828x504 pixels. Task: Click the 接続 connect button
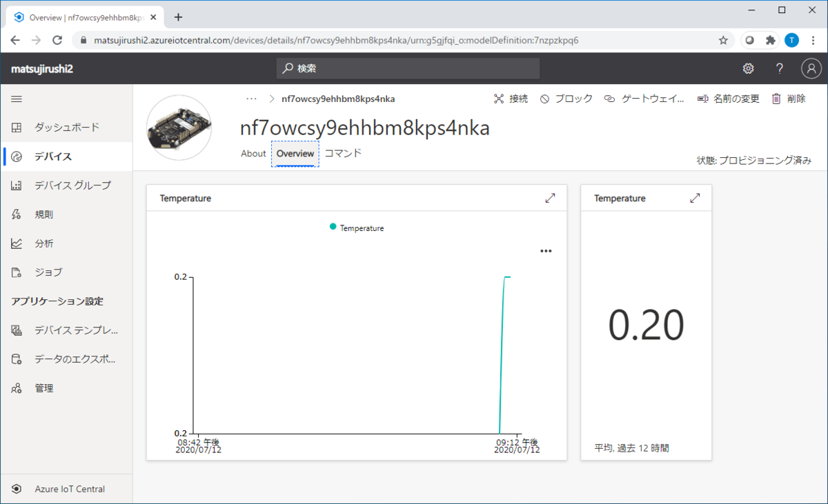[x=511, y=99]
